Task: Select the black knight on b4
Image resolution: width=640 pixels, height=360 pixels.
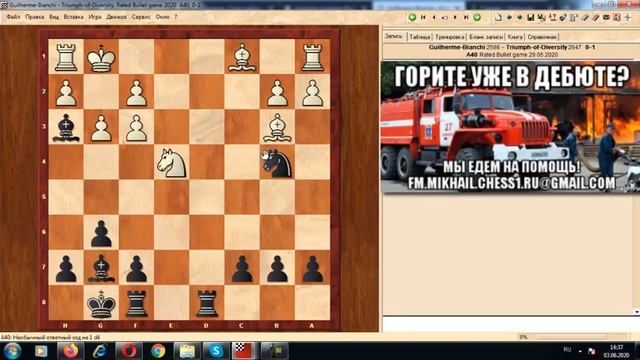Action: [277, 163]
